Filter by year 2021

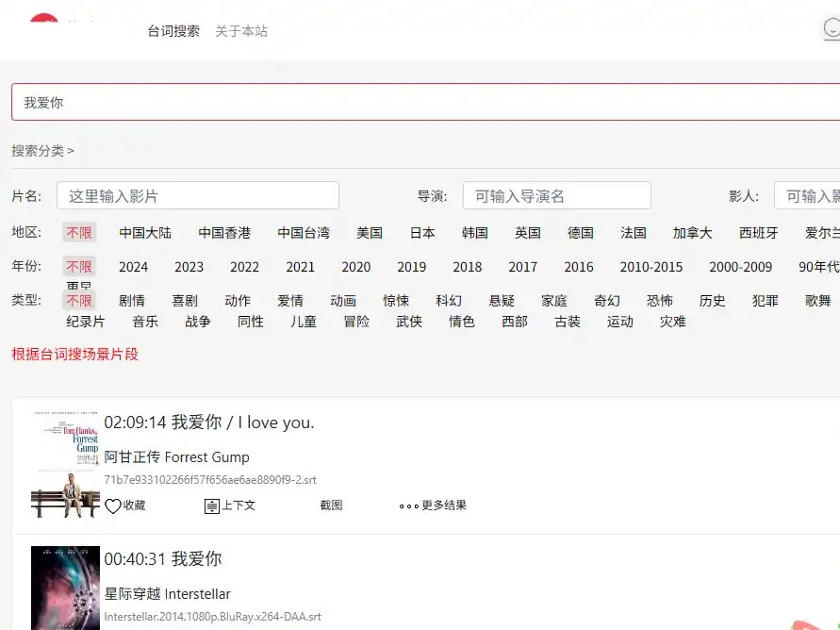301,267
